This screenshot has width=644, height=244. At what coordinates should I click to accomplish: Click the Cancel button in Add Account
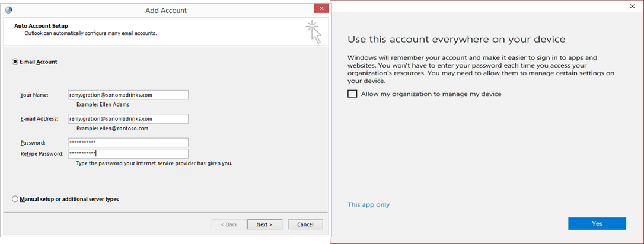pos(305,224)
